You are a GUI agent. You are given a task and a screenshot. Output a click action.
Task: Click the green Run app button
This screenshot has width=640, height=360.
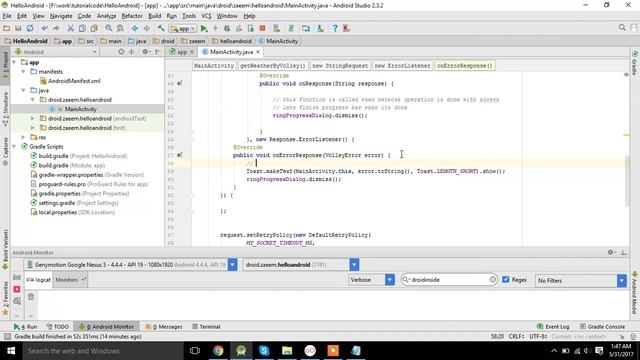[204, 28]
